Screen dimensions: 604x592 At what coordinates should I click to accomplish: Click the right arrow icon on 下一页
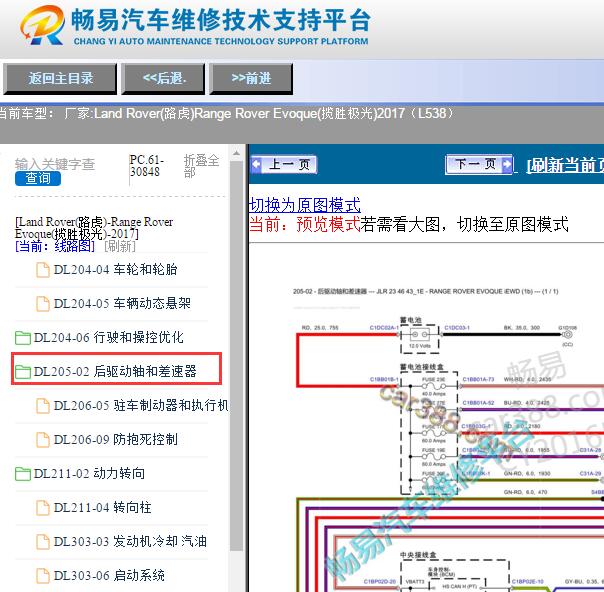pos(507,164)
